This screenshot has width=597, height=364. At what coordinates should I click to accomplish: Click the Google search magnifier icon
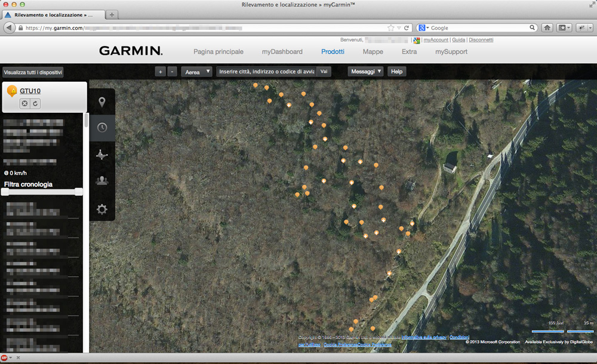click(533, 27)
